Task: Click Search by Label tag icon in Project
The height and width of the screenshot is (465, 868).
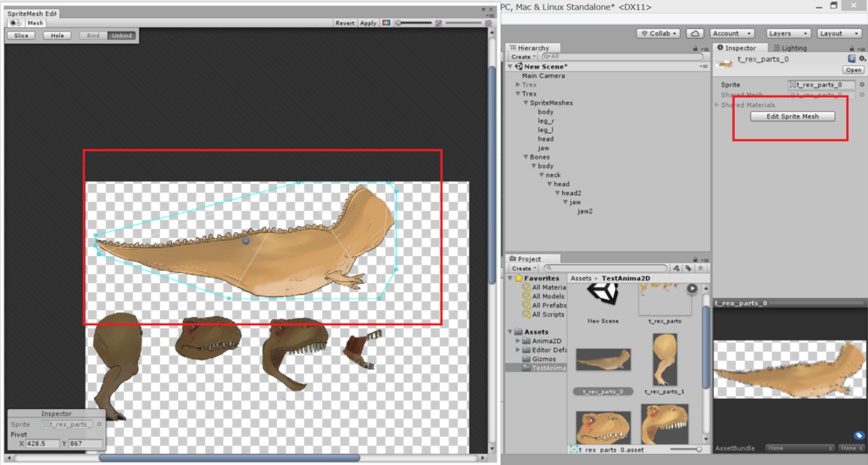Action: point(688,268)
